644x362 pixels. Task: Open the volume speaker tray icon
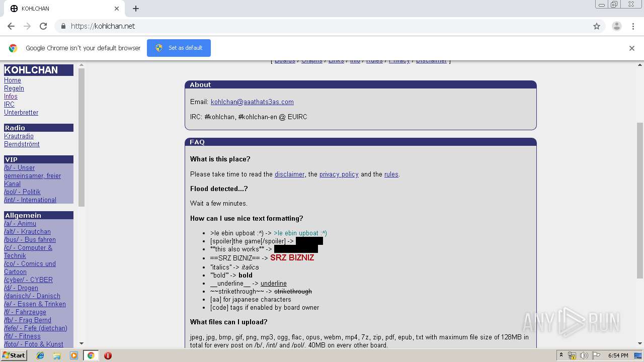point(584,355)
